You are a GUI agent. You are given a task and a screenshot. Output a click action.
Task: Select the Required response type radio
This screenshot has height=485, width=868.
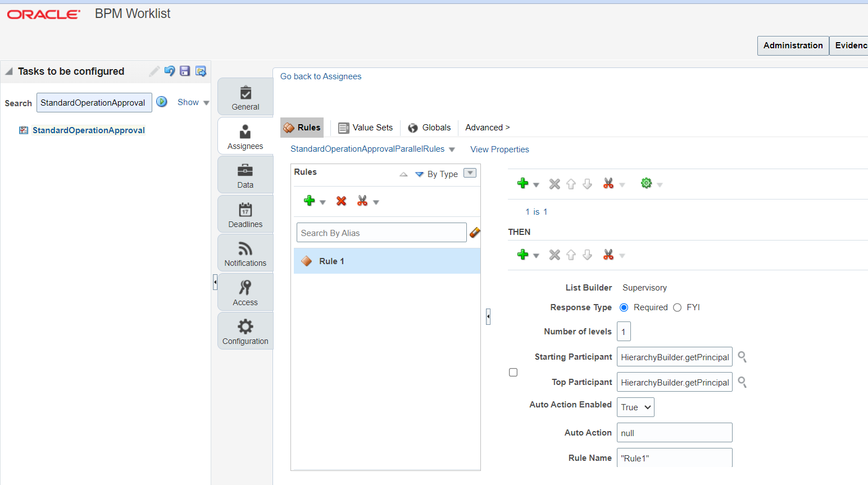pos(624,307)
